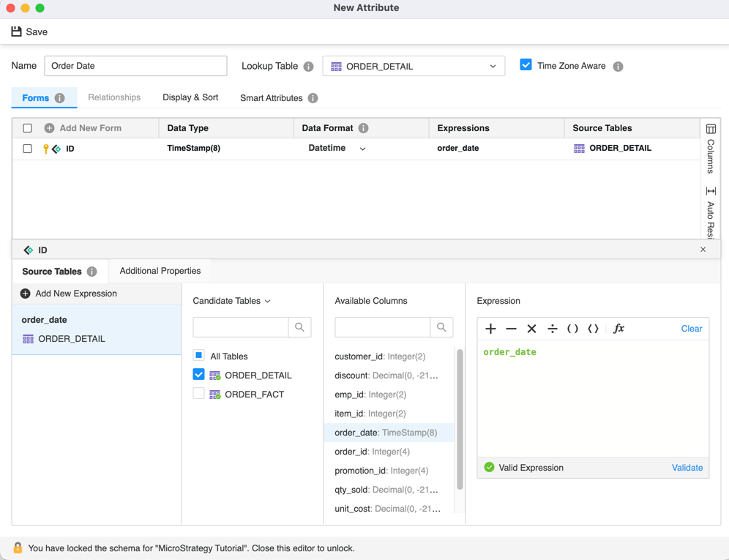Viewport: 729px width, 560px height.
Task: Insert the multiply operator in expression
Action: (531, 329)
